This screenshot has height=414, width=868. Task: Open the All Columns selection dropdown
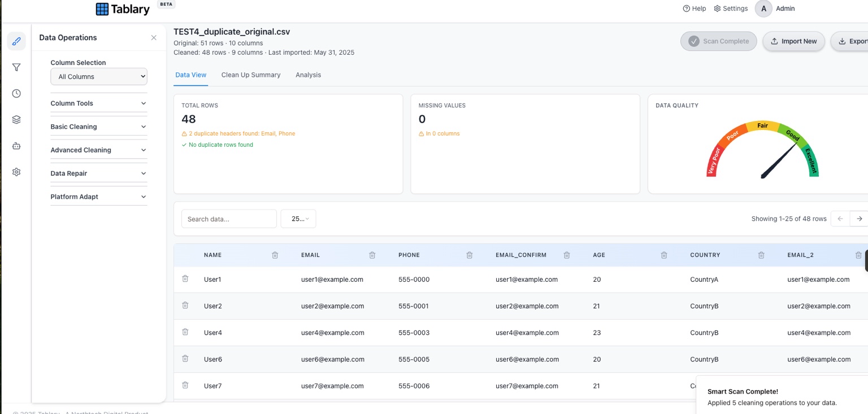tap(98, 76)
